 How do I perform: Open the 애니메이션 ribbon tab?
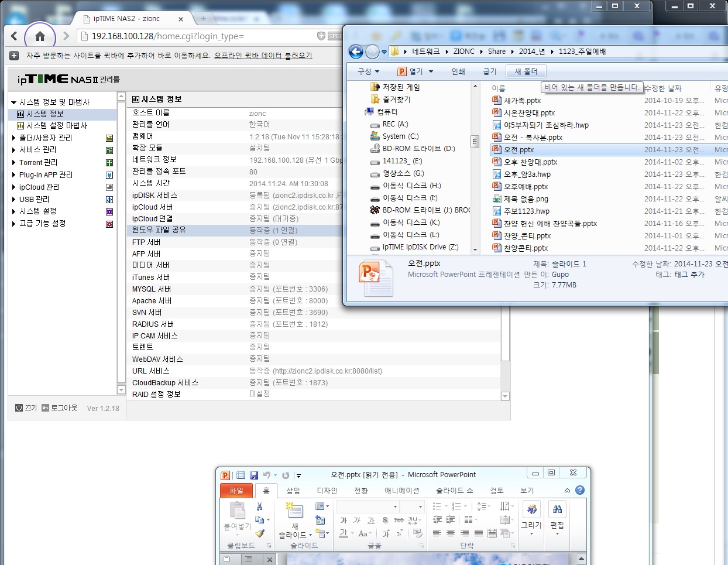click(401, 491)
